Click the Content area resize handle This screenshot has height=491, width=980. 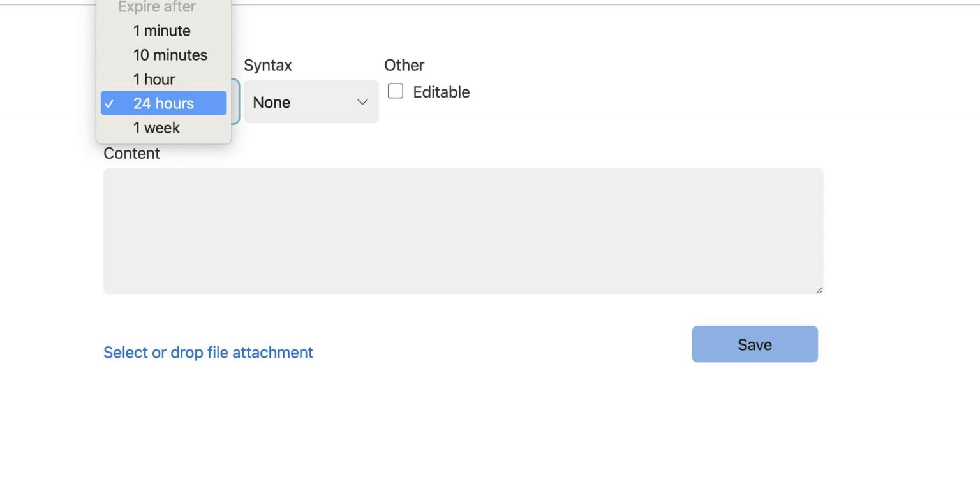pyautogui.click(x=819, y=290)
